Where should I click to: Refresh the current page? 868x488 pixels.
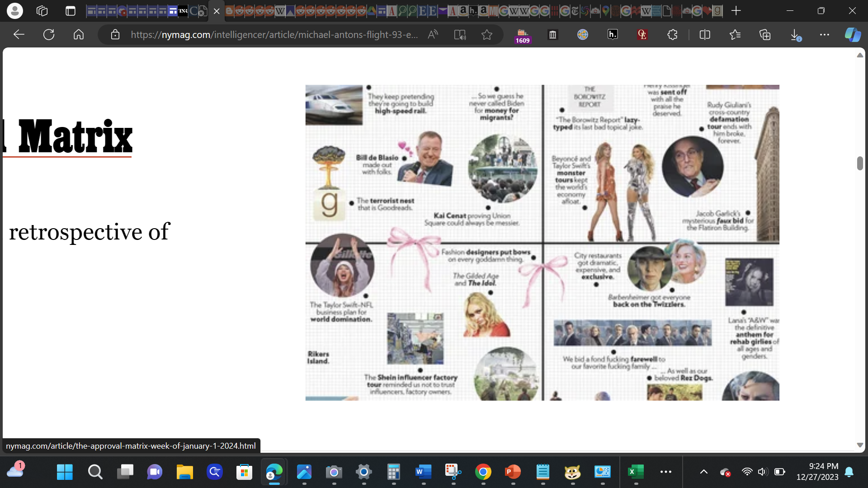click(x=49, y=34)
